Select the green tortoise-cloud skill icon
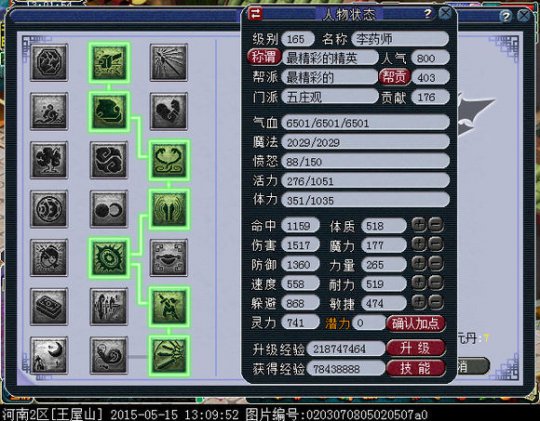The height and width of the screenshot is (421, 540). pos(109,111)
